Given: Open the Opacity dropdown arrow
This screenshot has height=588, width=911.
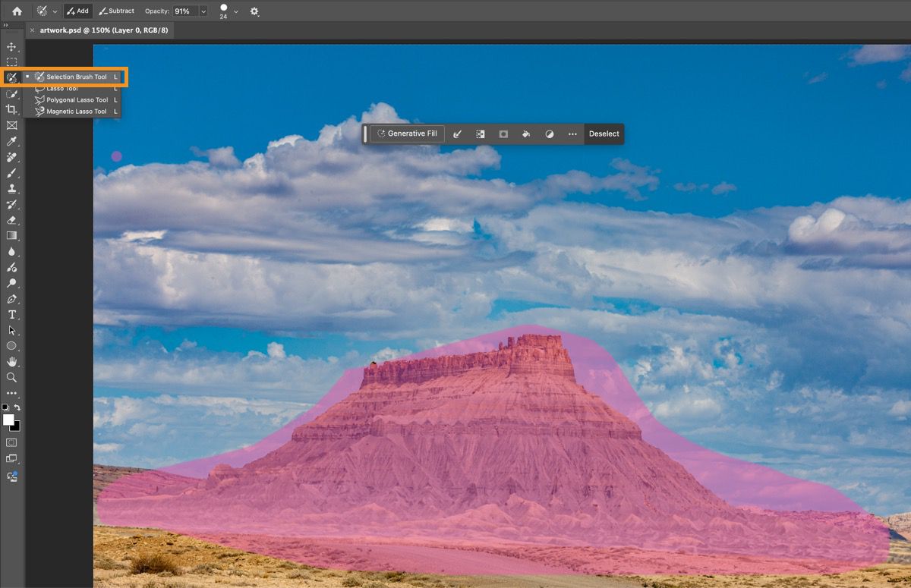Looking at the screenshot, I should click(x=203, y=11).
